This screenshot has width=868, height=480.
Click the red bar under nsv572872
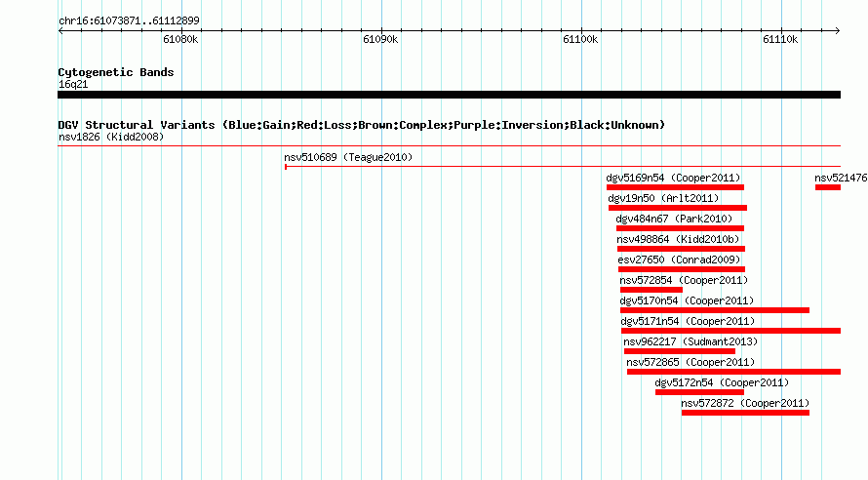click(746, 413)
